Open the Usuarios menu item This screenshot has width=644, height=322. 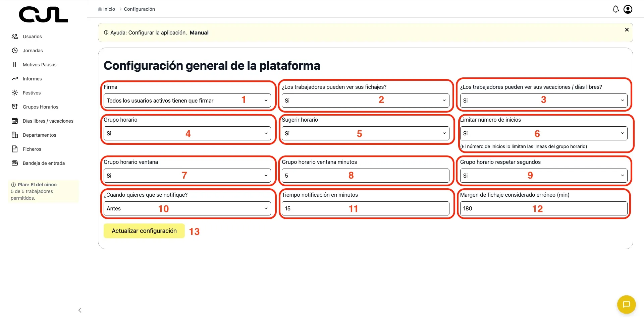(x=32, y=37)
